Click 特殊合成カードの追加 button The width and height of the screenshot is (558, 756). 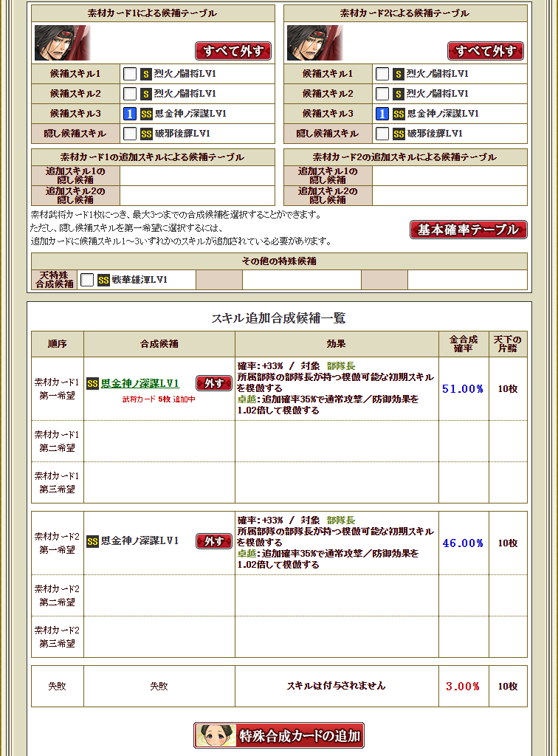click(279, 735)
